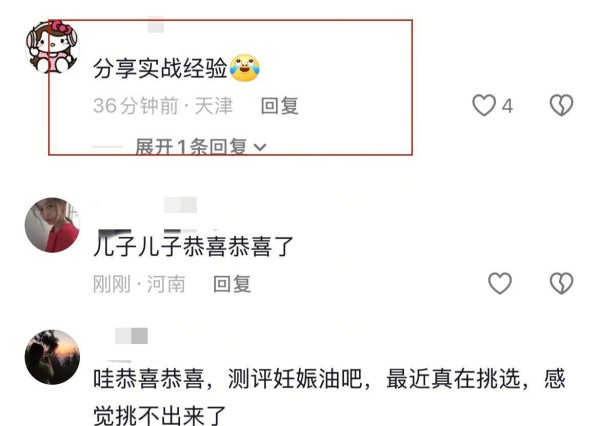The image size is (600, 426).
Task: Open the Hello Kitty avatar profile
Action: pyautogui.click(x=52, y=47)
